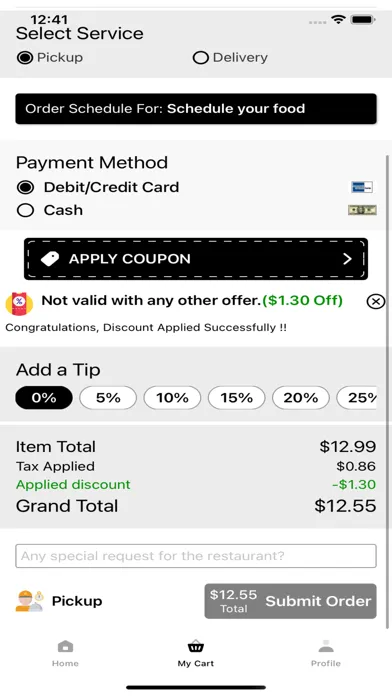
Task: Expand Apply Coupon with the chevron arrow
Action: 348,259
